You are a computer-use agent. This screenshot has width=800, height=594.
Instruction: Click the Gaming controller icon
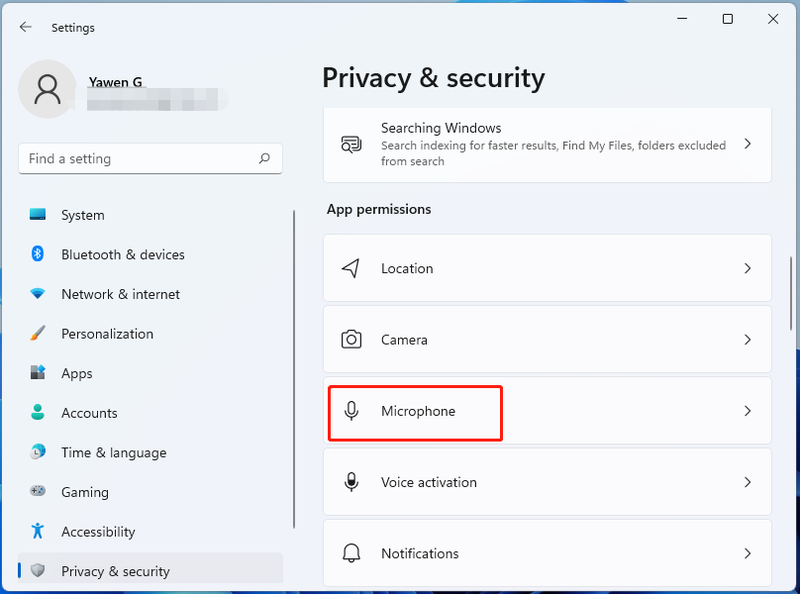(x=38, y=491)
